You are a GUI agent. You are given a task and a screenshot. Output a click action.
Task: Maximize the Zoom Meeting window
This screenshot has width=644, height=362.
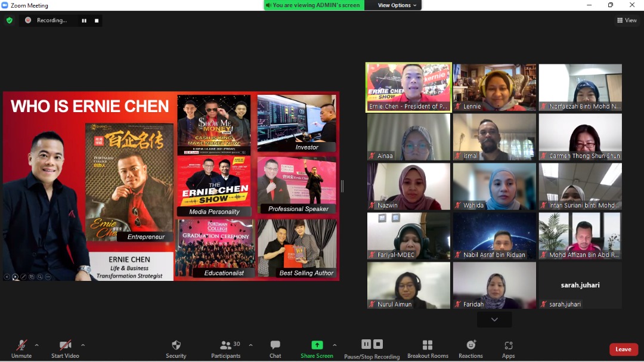[611, 5]
